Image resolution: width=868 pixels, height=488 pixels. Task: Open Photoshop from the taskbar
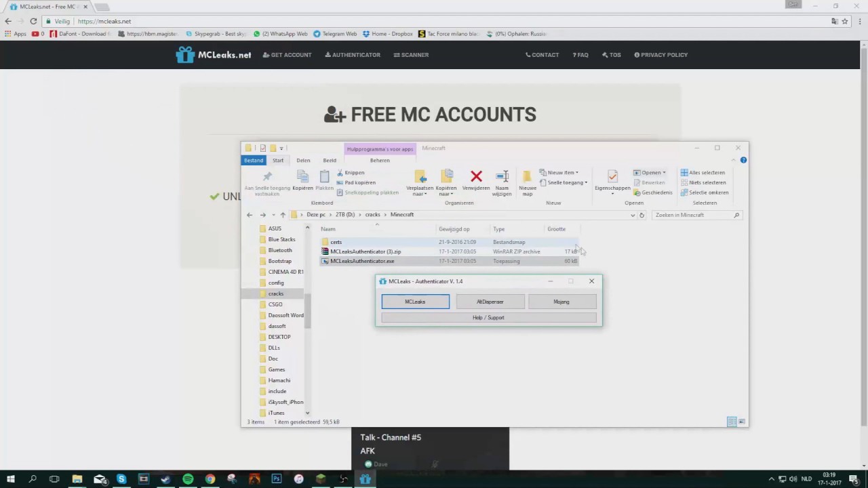click(277, 479)
